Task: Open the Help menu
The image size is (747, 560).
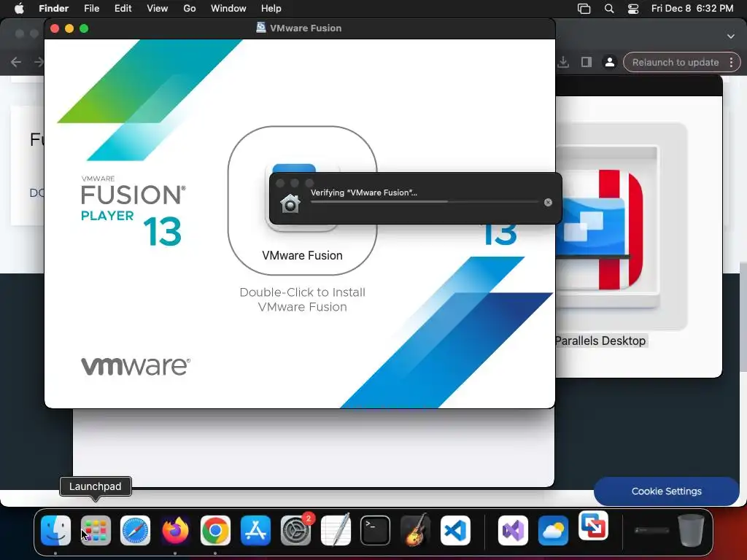Action: pos(271,9)
